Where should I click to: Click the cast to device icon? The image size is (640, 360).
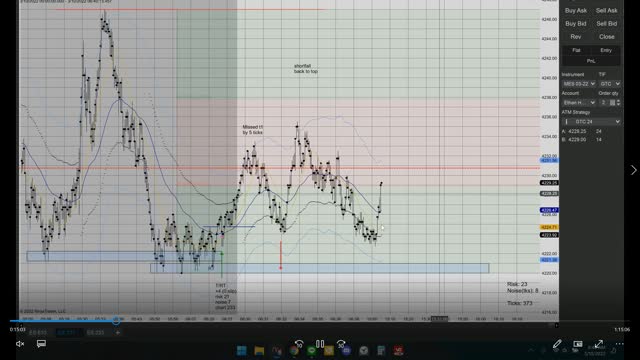click(x=578, y=344)
